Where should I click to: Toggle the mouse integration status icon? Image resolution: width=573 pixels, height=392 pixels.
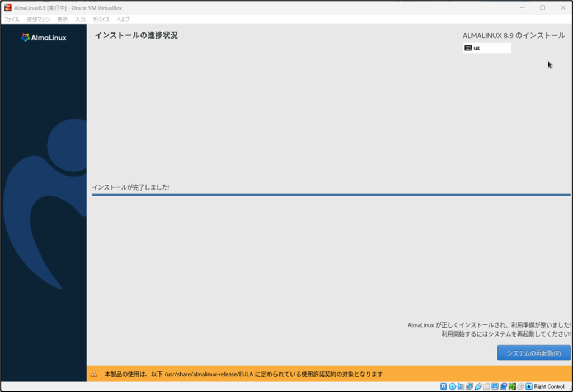click(x=520, y=386)
